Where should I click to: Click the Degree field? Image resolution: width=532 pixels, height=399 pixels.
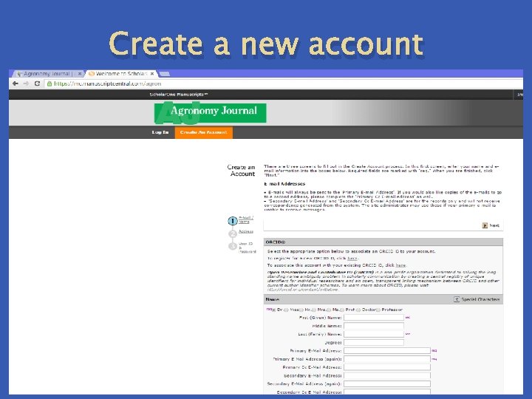(374, 343)
